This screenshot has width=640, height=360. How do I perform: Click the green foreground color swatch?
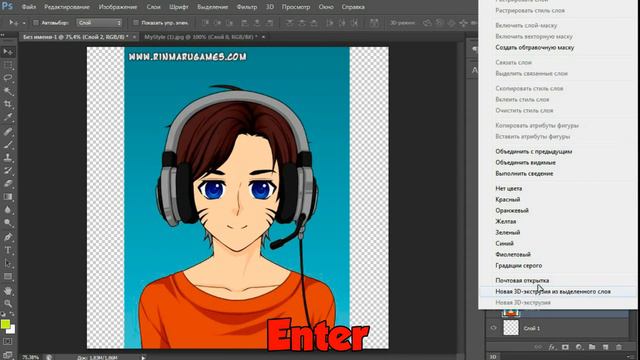tap(4, 324)
